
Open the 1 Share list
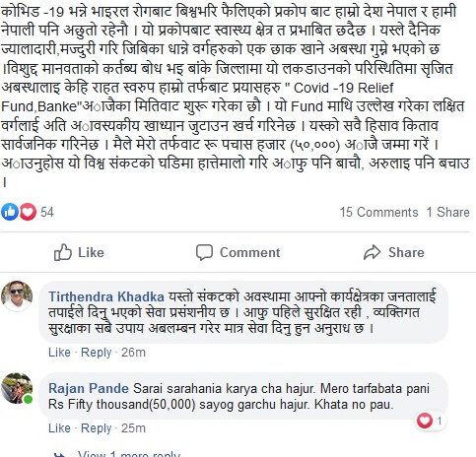[x=448, y=212]
